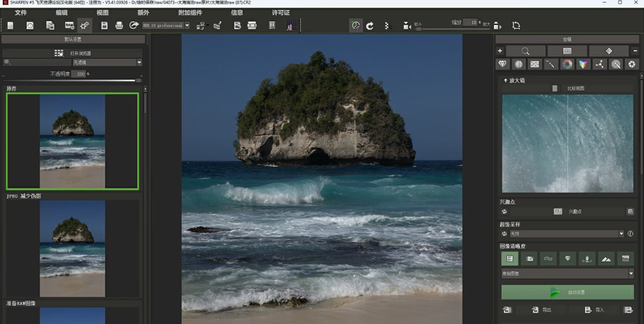644x324 pixels.
Task: Click the zoom-in enlarge icon
Action: [497, 26]
